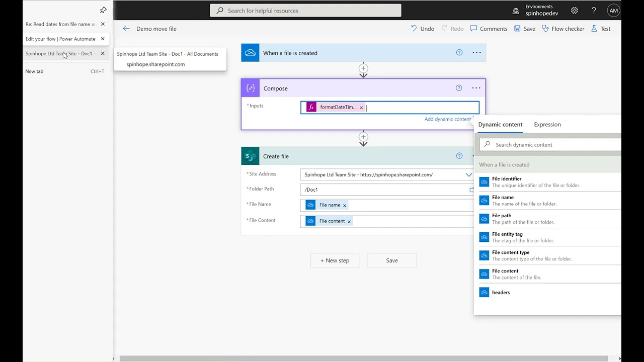Test the flow

click(x=600, y=29)
